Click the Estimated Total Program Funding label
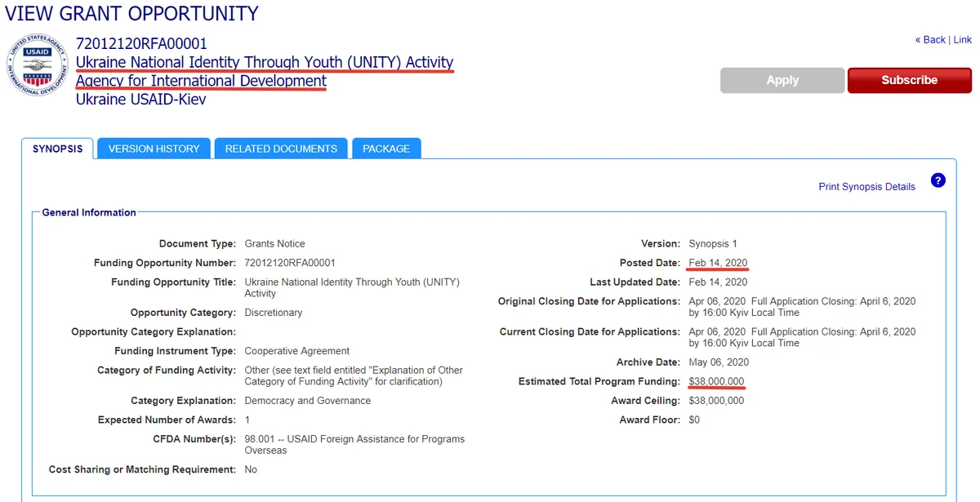 point(599,381)
